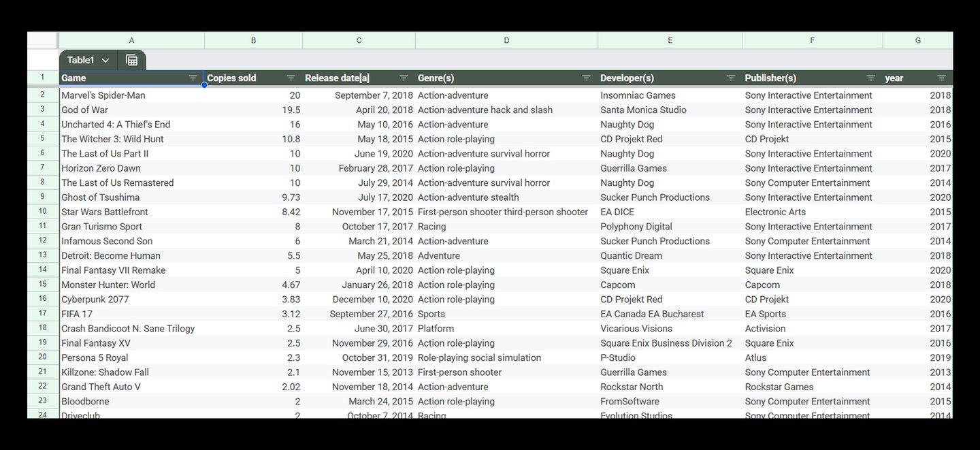
Task: Click the Vicarious Visions cell
Action: coord(670,329)
